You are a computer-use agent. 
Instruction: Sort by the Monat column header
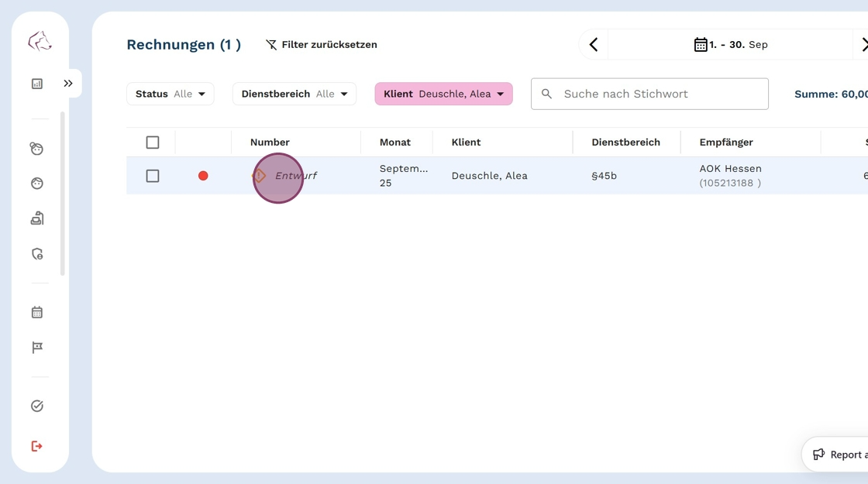point(395,142)
